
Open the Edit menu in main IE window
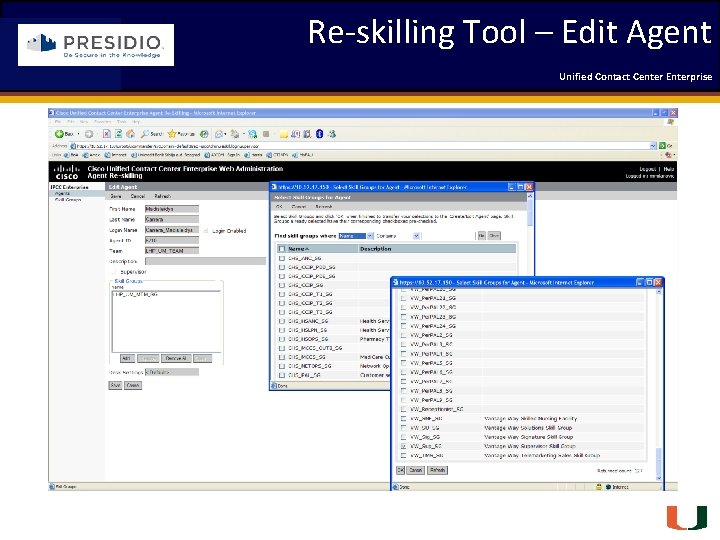[x=71, y=122]
